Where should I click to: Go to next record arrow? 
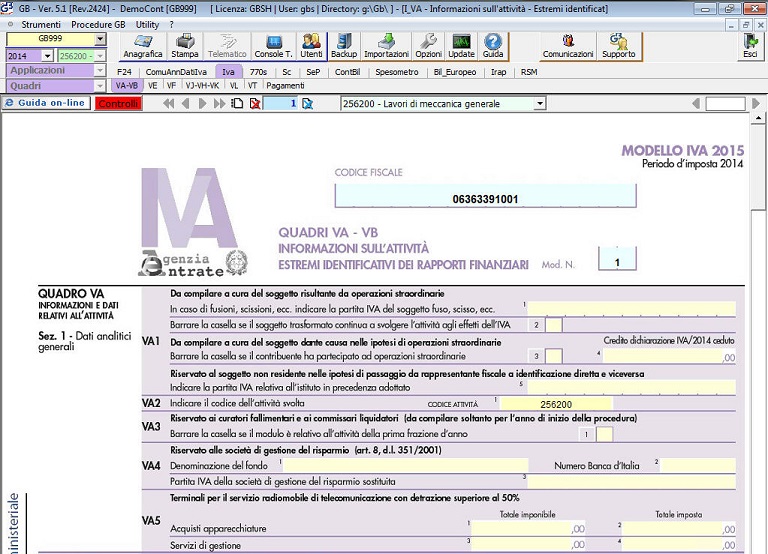[x=202, y=104]
